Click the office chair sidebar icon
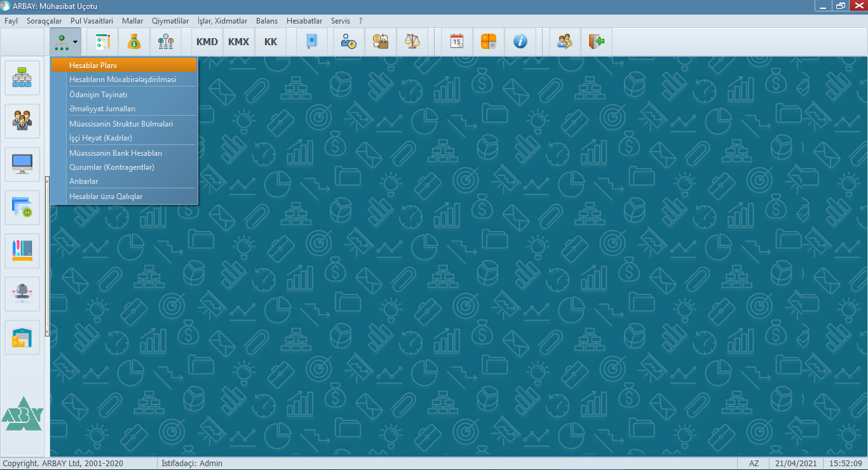 (22, 294)
